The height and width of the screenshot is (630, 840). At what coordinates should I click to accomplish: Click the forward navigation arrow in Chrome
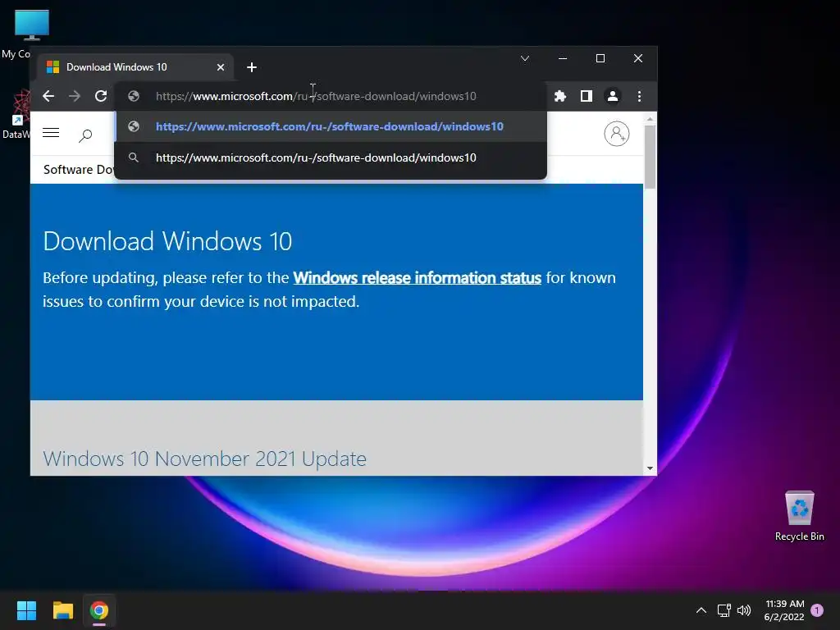(75, 96)
